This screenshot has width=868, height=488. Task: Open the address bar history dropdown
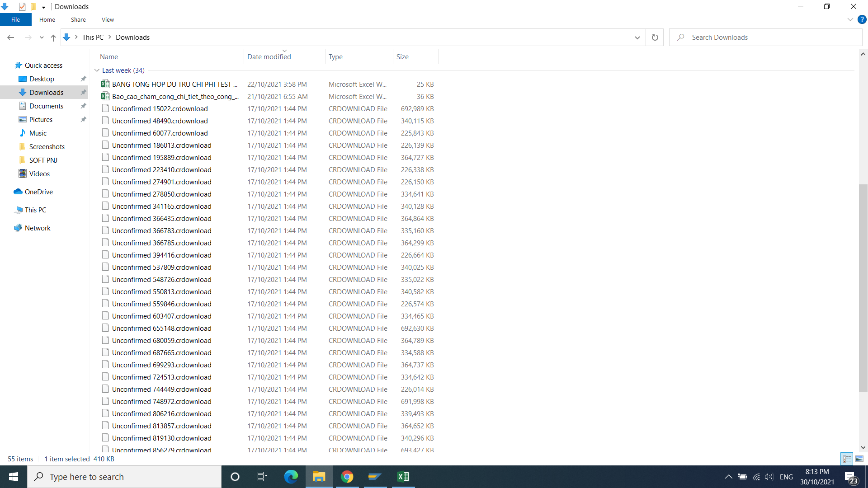(x=637, y=38)
